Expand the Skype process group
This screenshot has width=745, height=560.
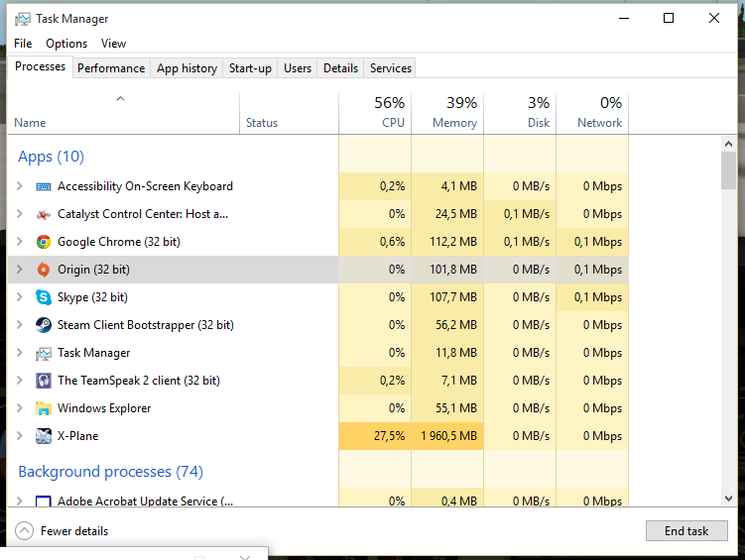click(x=20, y=297)
